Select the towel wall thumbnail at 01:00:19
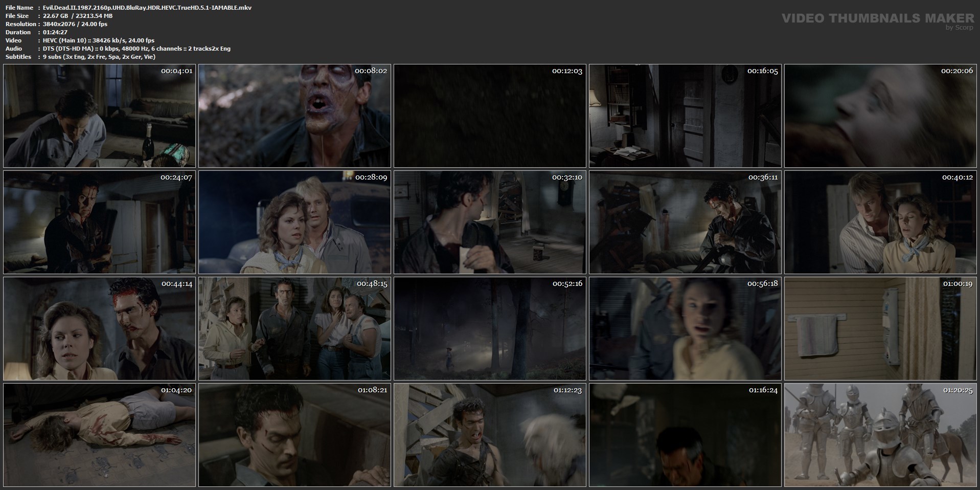This screenshot has height=490, width=980. click(880, 329)
